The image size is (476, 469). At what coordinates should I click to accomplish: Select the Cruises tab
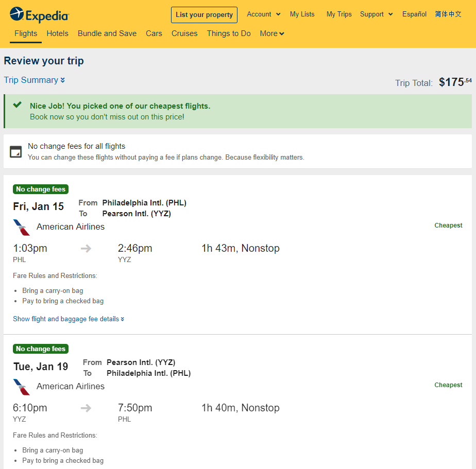pos(184,33)
